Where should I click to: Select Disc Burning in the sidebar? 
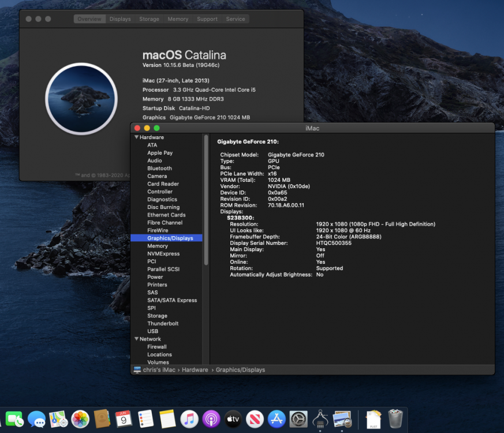(x=163, y=207)
